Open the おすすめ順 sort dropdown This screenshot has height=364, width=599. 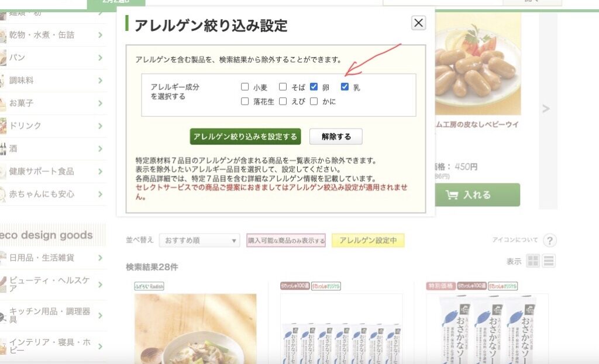click(199, 240)
